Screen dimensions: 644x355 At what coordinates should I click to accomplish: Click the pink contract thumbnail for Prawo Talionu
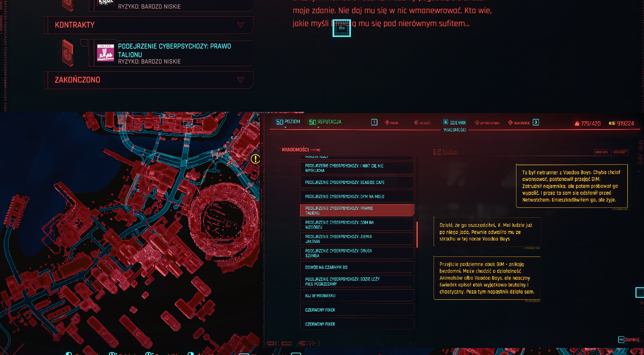106,53
